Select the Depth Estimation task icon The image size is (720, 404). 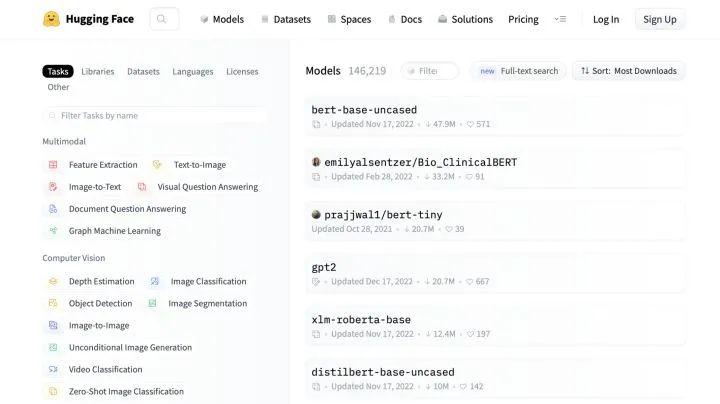(53, 282)
